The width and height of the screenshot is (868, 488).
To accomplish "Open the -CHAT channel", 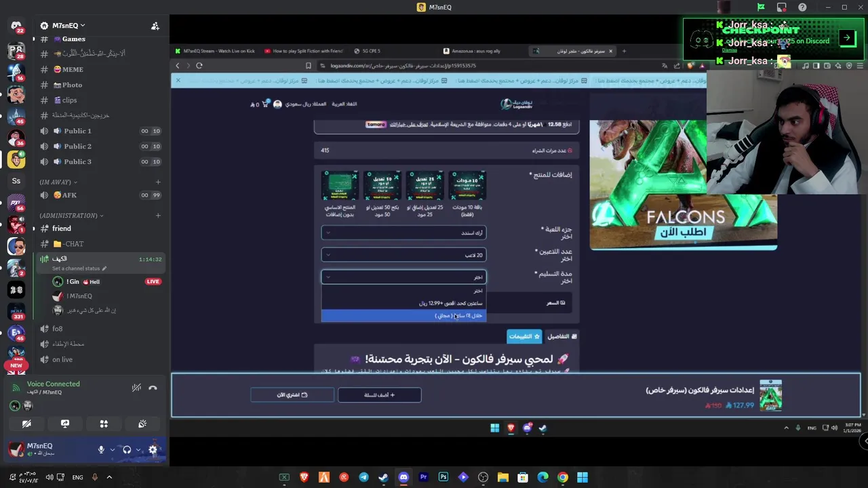I will point(99,244).
